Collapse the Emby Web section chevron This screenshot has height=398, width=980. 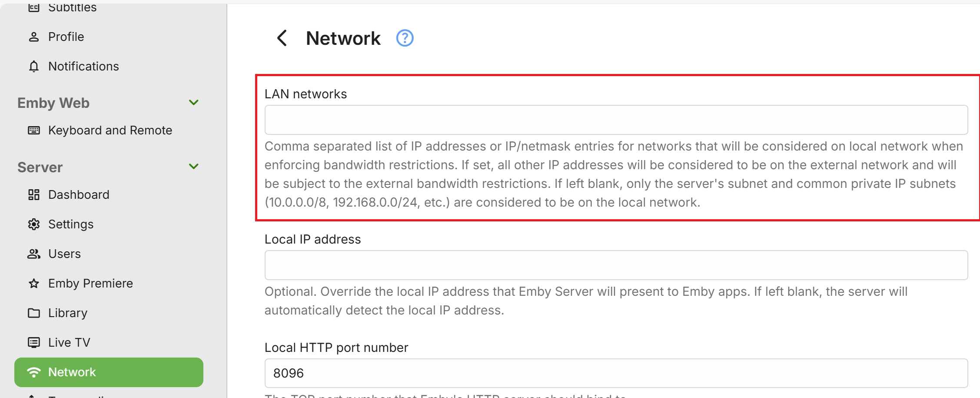click(x=194, y=103)
